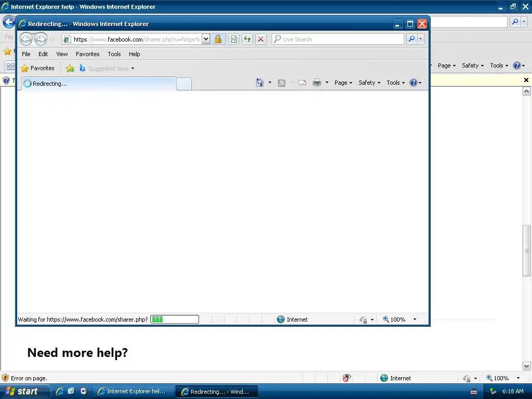Click the Home icon on command bar
The height and width of the screenshot is (399, 532).
(x=260, y=83)
